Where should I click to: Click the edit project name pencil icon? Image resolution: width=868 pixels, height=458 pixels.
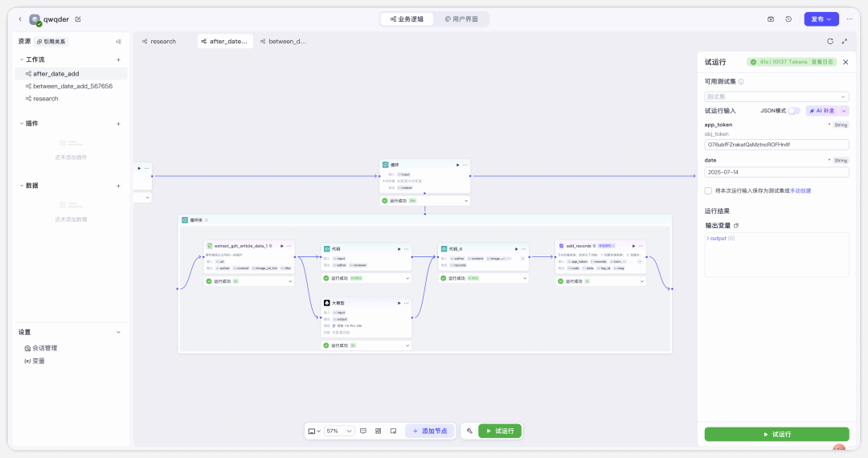[78, 19]
